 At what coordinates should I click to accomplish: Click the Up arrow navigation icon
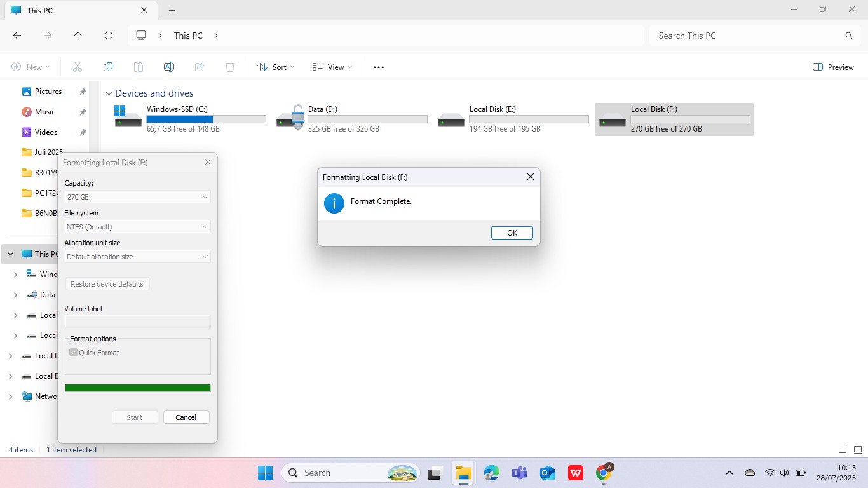click(78, 36)
